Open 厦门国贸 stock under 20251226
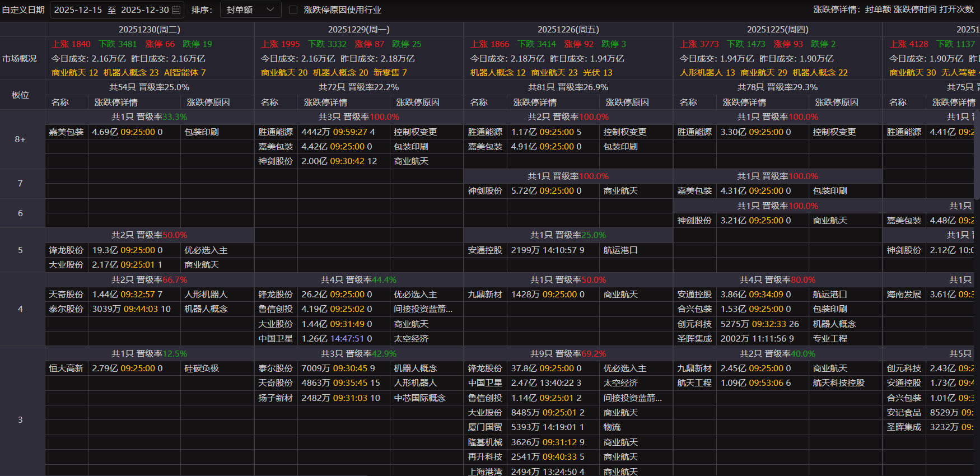This screenshot has height=476, width=980. point(485,427)
